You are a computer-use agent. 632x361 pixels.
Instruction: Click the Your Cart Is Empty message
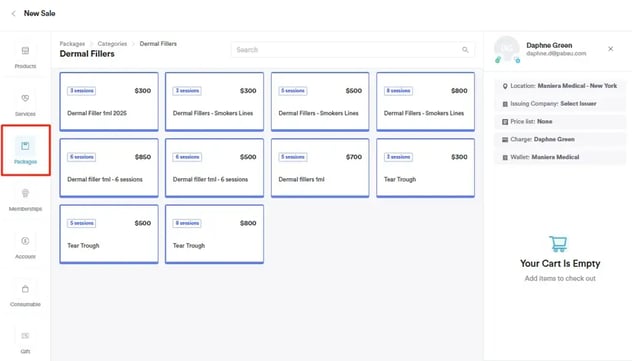click(x=560, y=263)
